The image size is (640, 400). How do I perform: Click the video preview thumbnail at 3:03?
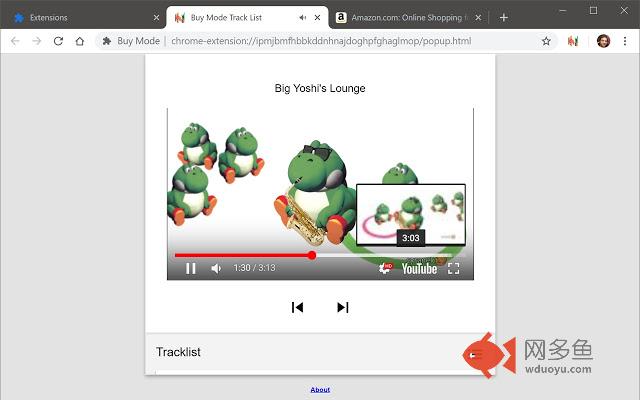411,215
